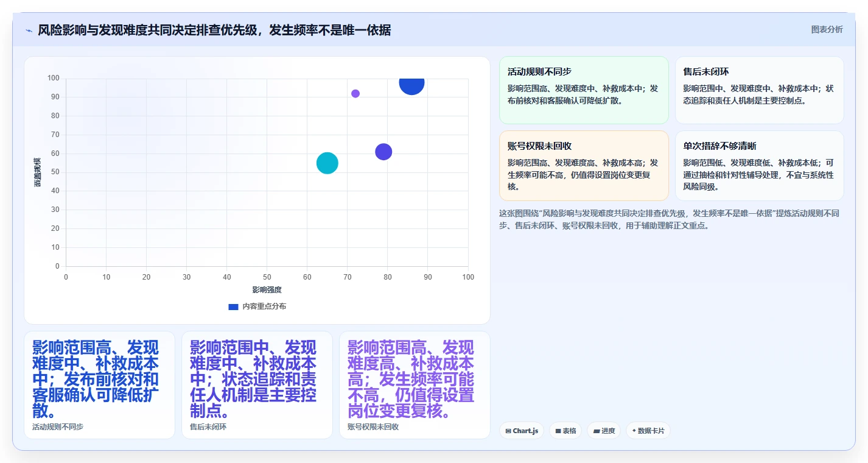Viewport: 868px width, 463px height.
Task: Click the rotated y-axis title of the chart
Action: tap(37, 172)
